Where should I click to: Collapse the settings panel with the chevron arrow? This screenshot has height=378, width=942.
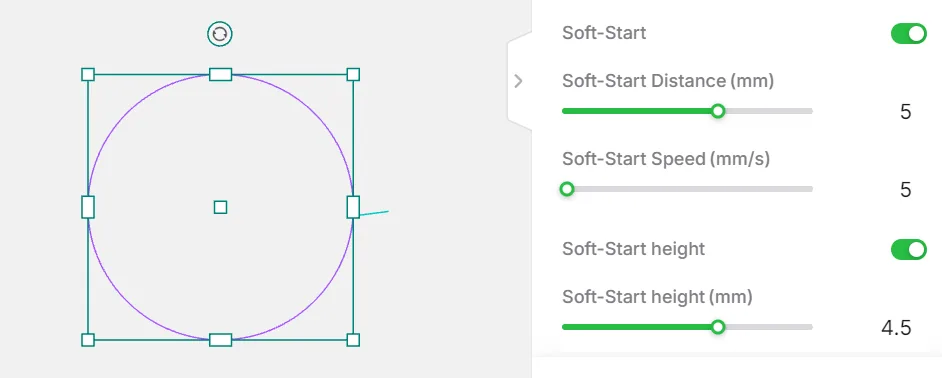click(518, 81)
